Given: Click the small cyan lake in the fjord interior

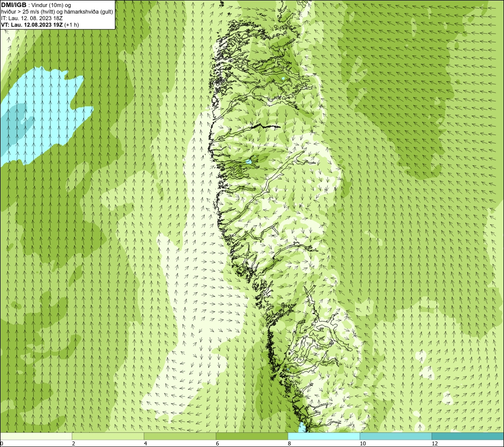Looking at the screenshot, I should coord(248,162).
